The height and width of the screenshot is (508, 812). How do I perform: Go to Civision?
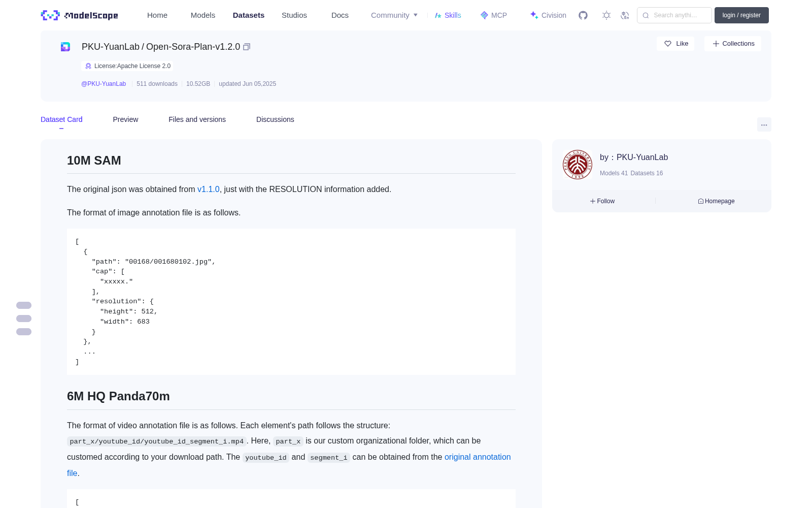[548, 15]
